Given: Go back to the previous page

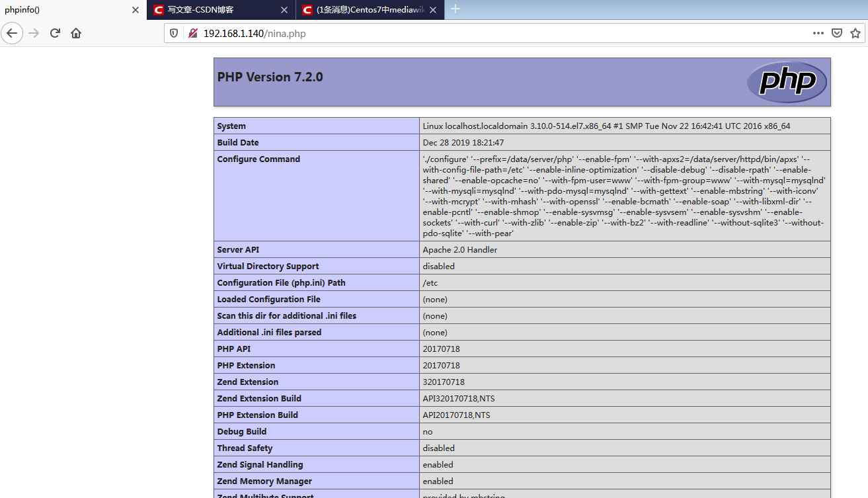Looking at the screenshot, I should click(x=12, y=33).
